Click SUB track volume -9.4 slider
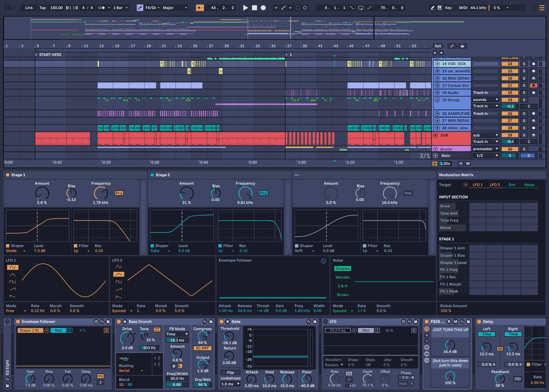 (x=510, y=142)
